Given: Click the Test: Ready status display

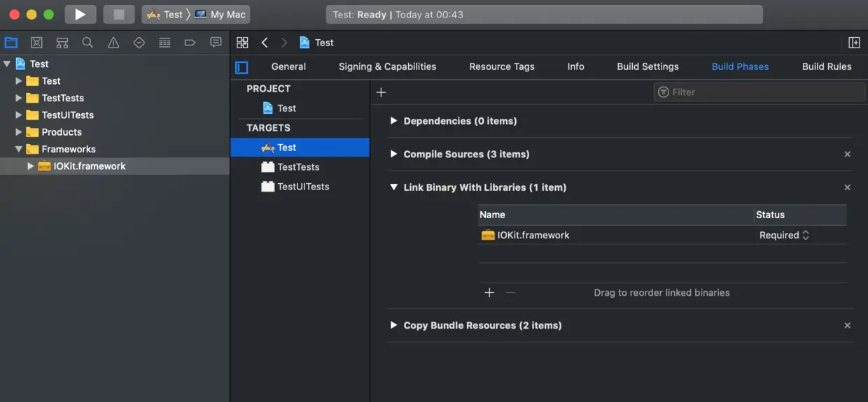Looking at the screenshot, I should [544, 14].
